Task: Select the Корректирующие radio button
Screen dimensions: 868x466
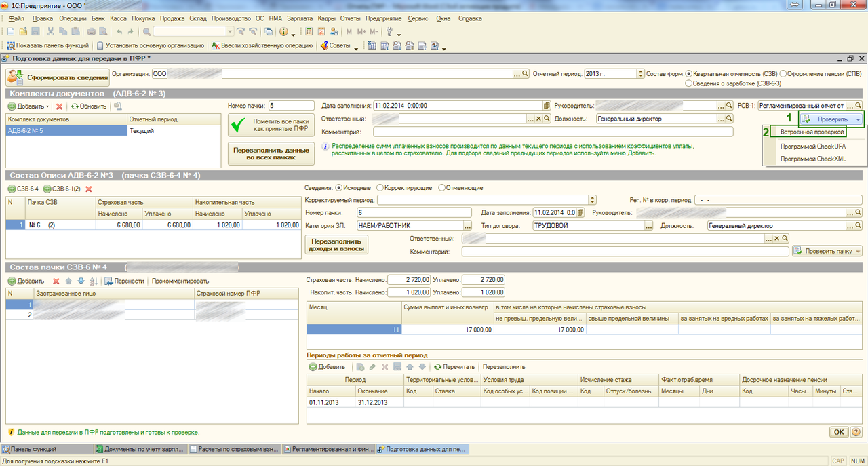Action: click(x=380, y=187)
